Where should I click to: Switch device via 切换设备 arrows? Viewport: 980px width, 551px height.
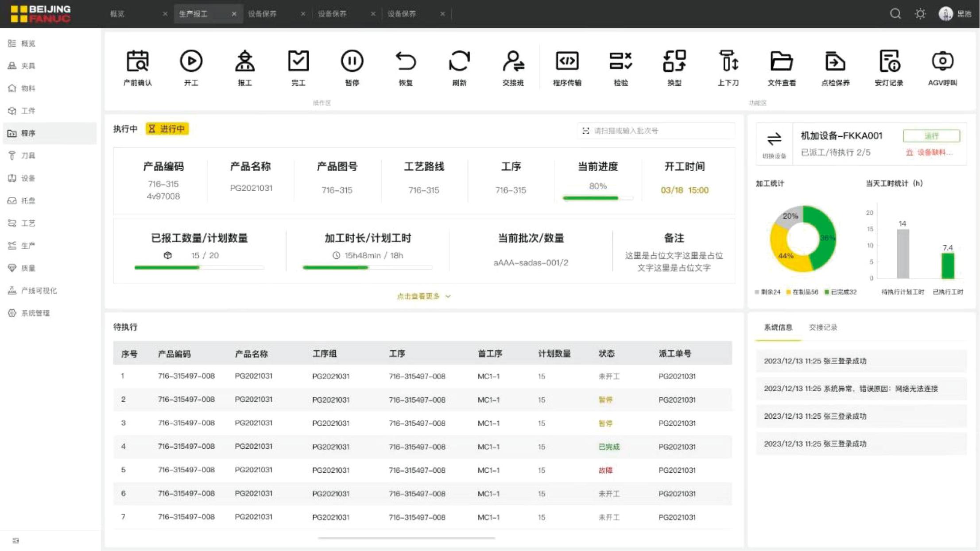click(x=774, y=139)
